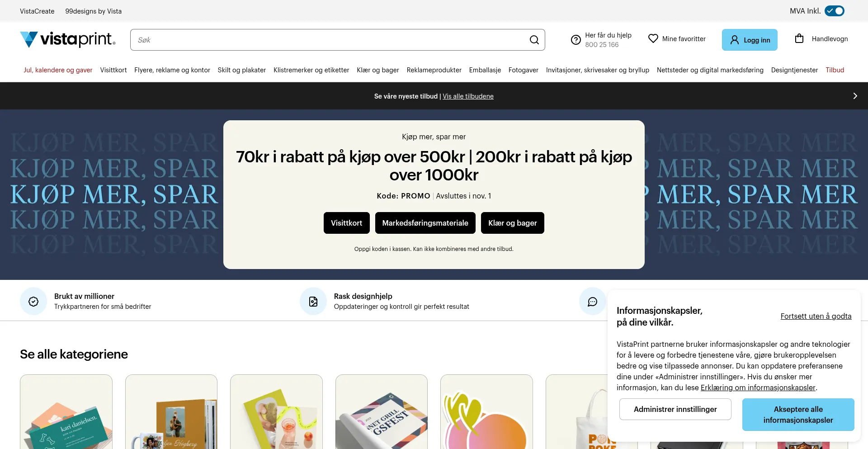Click the VistaPrint logo
The image size is (868, 449).
pos(68,39)
